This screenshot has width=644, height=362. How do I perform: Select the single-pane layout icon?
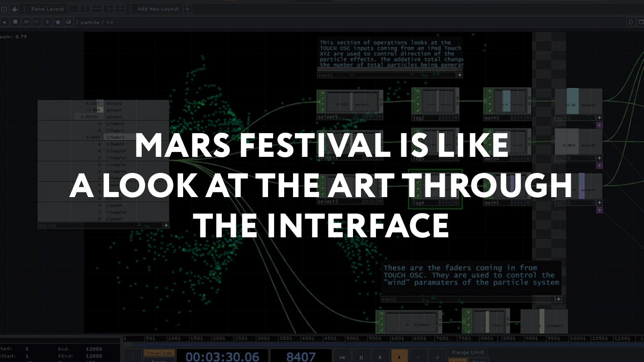tap(74, 8)
